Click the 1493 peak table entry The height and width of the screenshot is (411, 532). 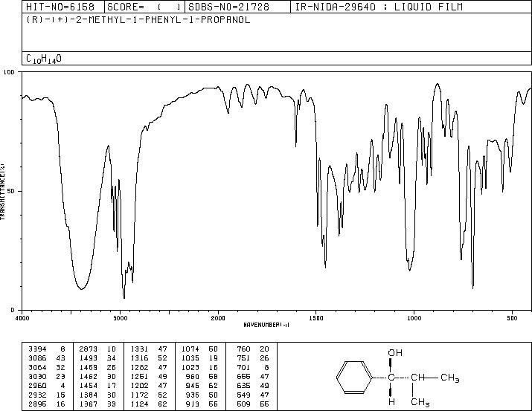(97, 357)
